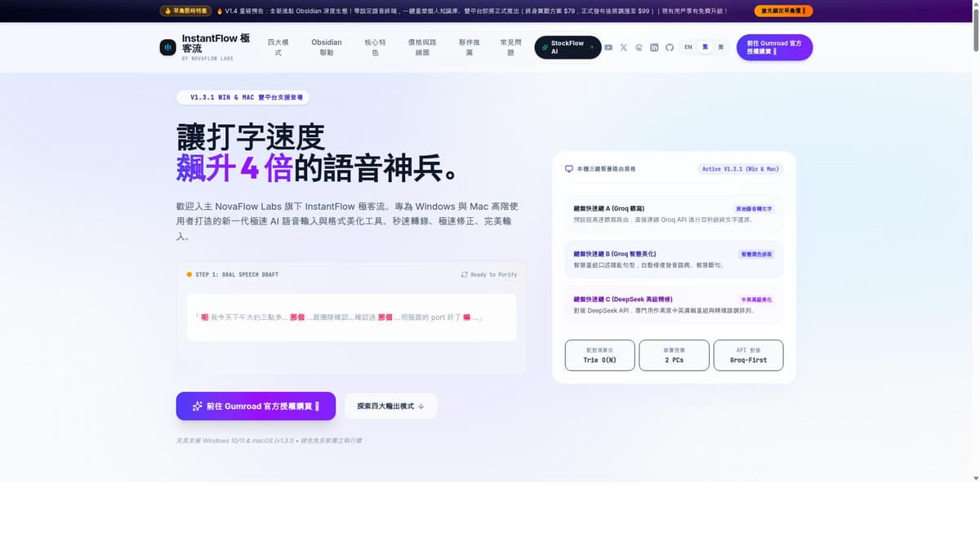Open the 夥伴推薦 nav item
The height and width of the screenshot is (551, 980).
coord(469,47)
